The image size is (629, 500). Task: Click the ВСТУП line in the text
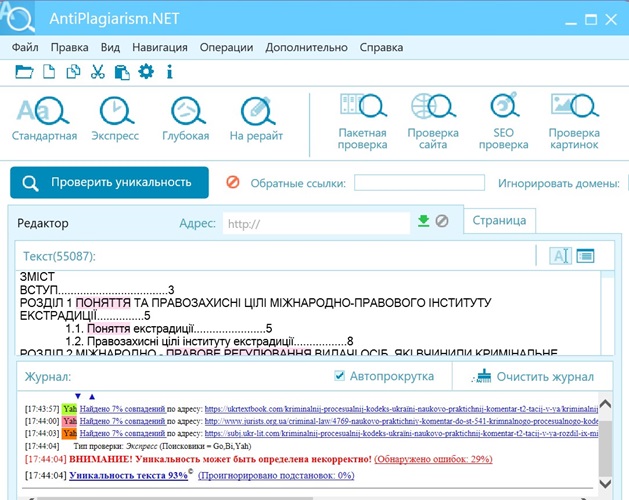point(97,290)
